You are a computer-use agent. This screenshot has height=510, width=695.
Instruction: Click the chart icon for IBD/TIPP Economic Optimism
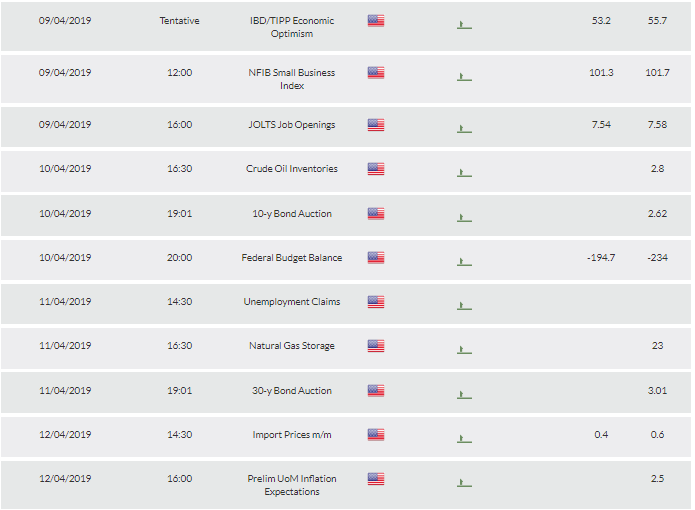tap(464, 25)
